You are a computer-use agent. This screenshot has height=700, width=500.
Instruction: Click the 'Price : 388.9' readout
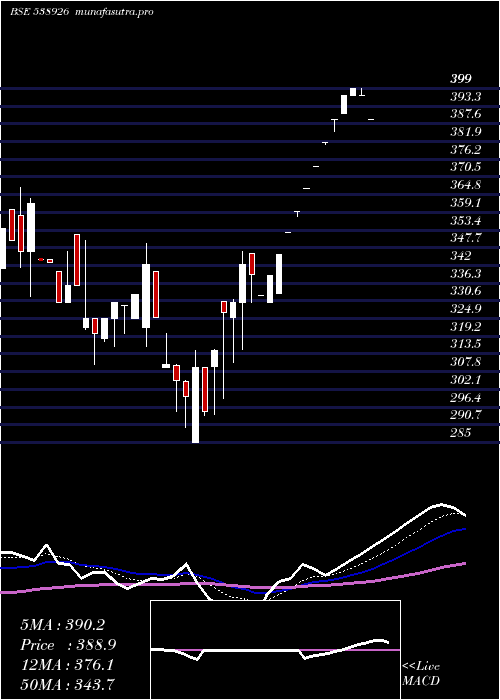pyautogui.click(x=68, y=645)
